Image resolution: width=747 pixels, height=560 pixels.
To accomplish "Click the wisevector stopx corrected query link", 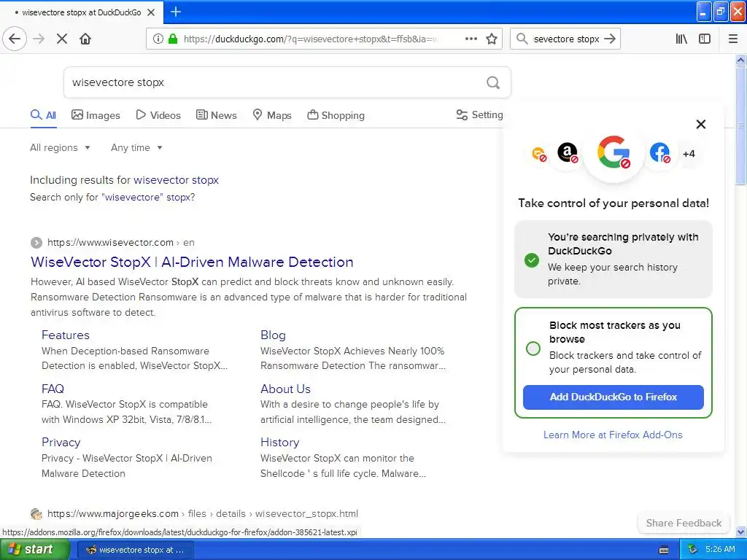I will (x=177, y=180).
